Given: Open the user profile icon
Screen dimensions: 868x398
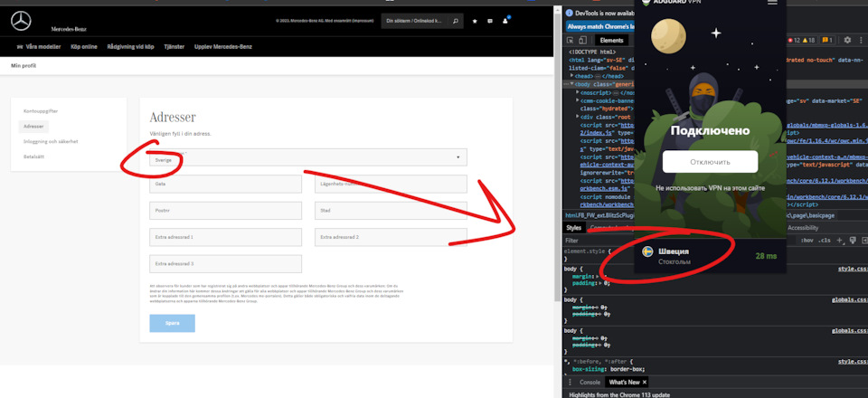Looking at the screenshot, I should coord(505,21).
